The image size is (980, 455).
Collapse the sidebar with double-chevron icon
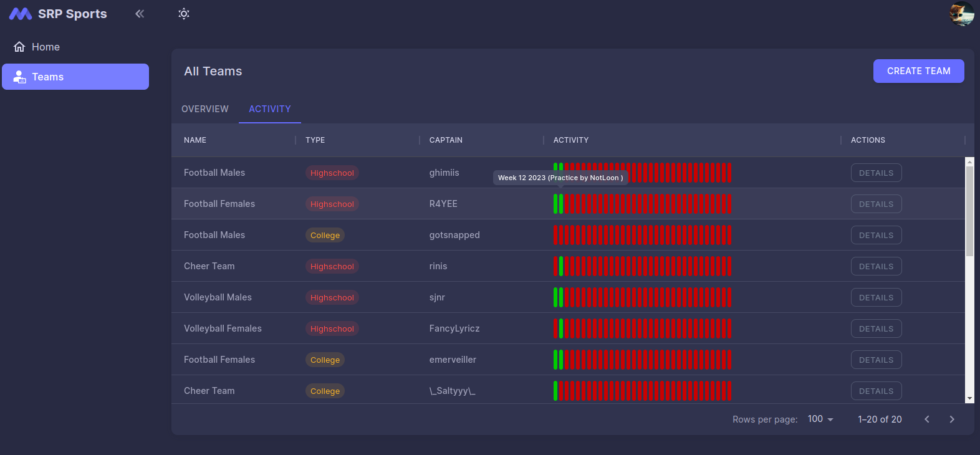[140, 14]
